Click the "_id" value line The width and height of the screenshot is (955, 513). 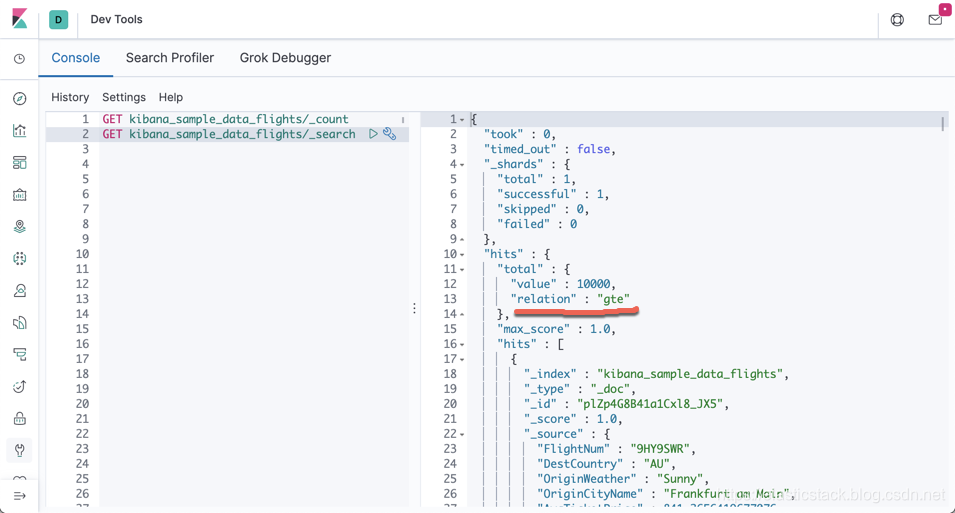(626, 404)
